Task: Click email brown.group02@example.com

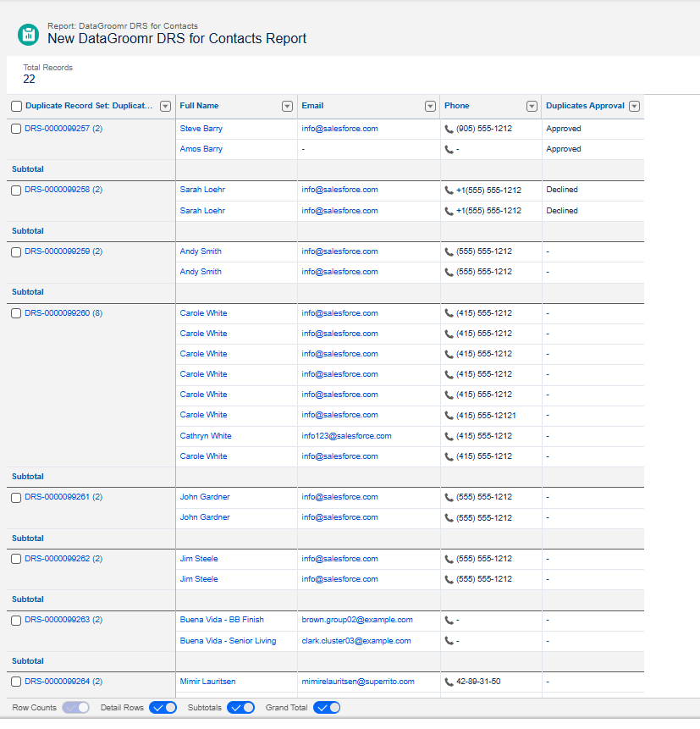Action: [x=357, y=619]
